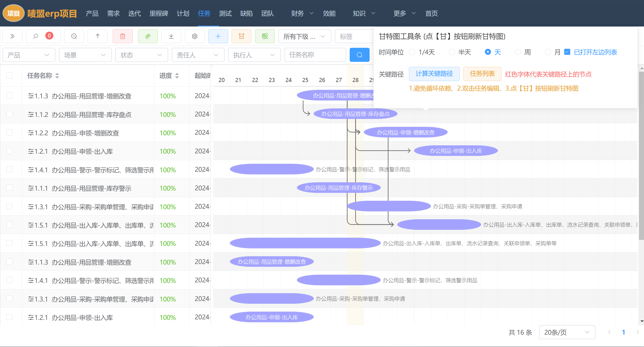Image resolution: width=644 pixels, height=347 pixels.
Task: Open attachments with the paperclip icon
Action: (148, 36)
